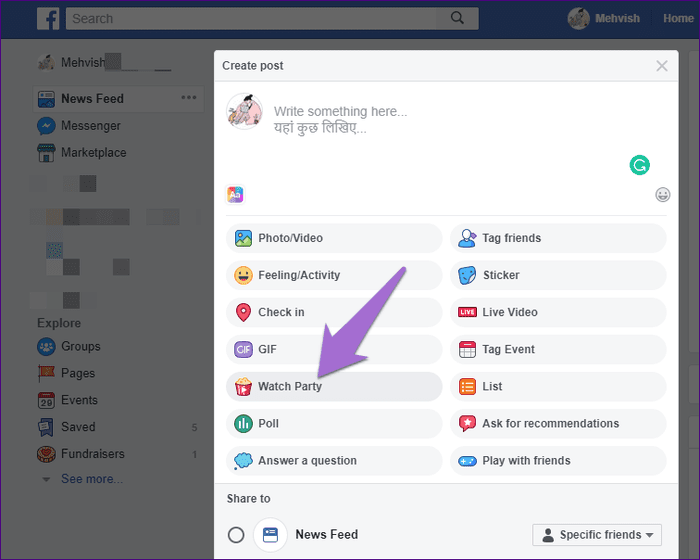Open the Specific friends audience dropdown
The image size is (700, 560).
pos(597,535)
